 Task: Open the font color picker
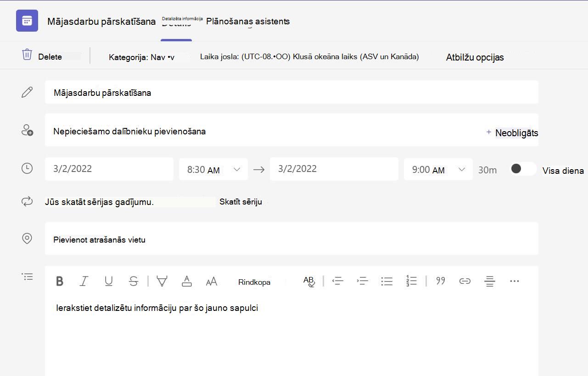pos(186,281)
